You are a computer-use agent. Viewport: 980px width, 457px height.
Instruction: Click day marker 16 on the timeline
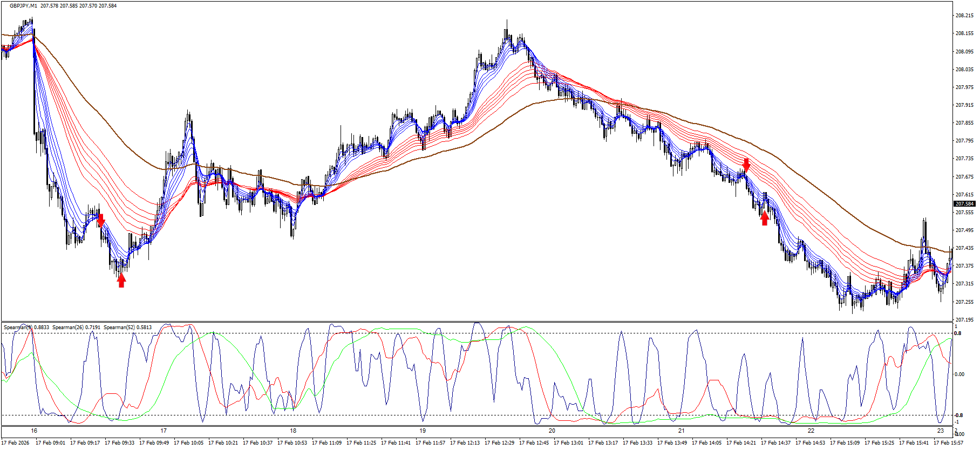34,431
